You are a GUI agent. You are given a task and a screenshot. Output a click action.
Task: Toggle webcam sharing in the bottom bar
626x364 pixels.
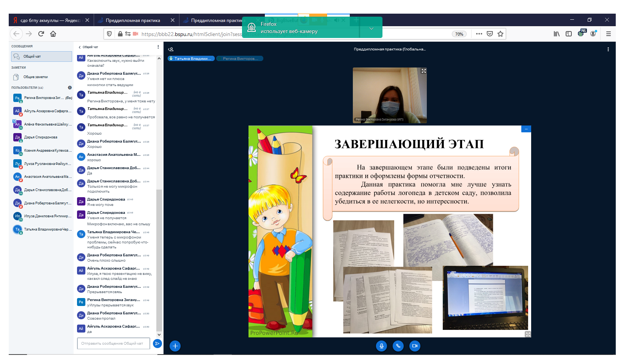click(x=415, y=346)
